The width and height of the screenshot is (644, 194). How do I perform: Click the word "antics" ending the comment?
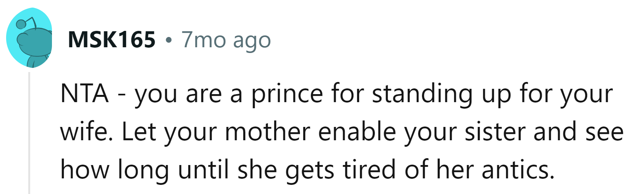pyautogui.click(x=518, y=170)
